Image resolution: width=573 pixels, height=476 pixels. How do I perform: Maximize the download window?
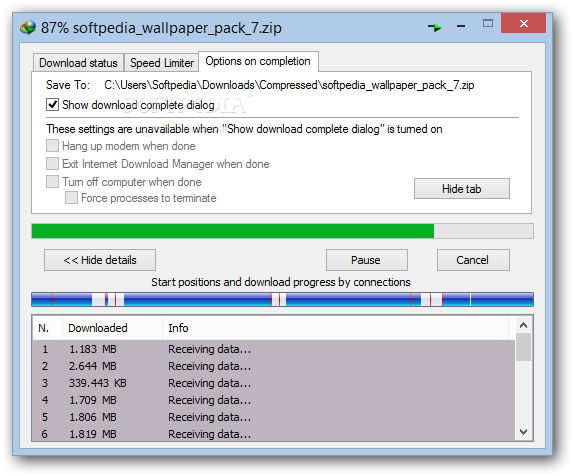(487, 24)
